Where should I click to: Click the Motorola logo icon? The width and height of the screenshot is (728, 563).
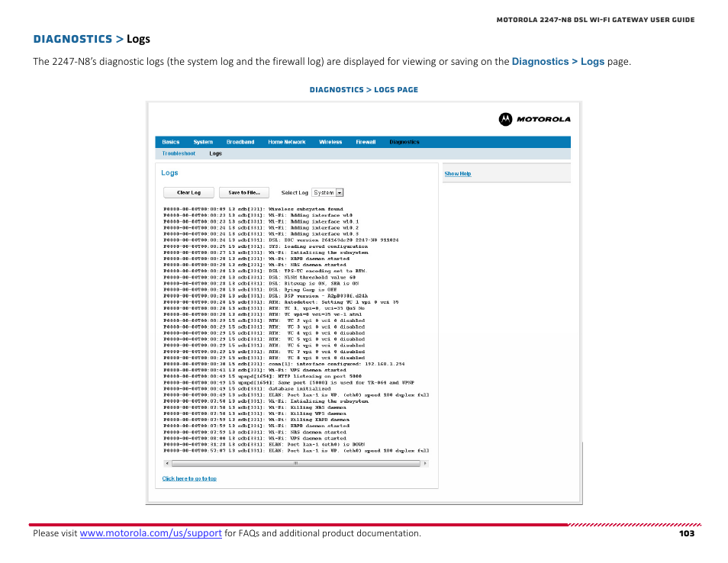(x=505, y=119)
